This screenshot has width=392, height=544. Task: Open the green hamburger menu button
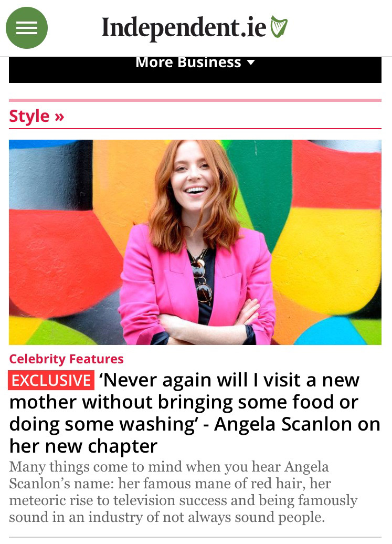coord(27,28)
